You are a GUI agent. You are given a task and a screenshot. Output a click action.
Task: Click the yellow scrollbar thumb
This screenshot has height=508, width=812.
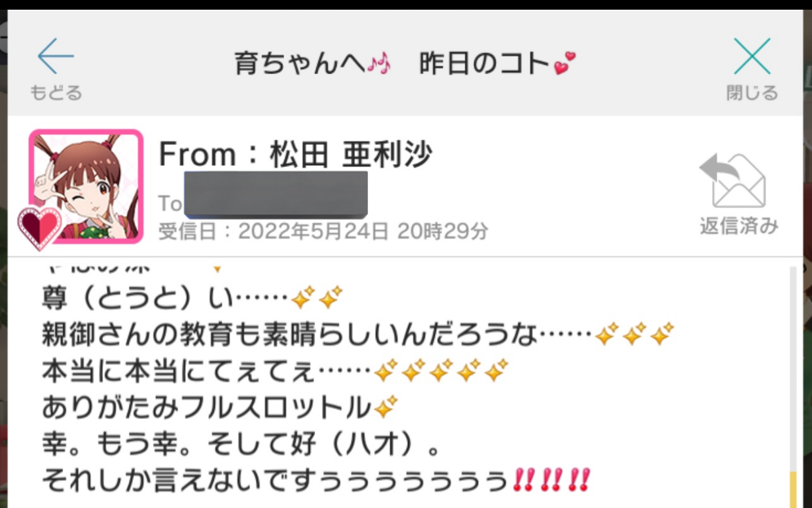click(x=793, y=489)
